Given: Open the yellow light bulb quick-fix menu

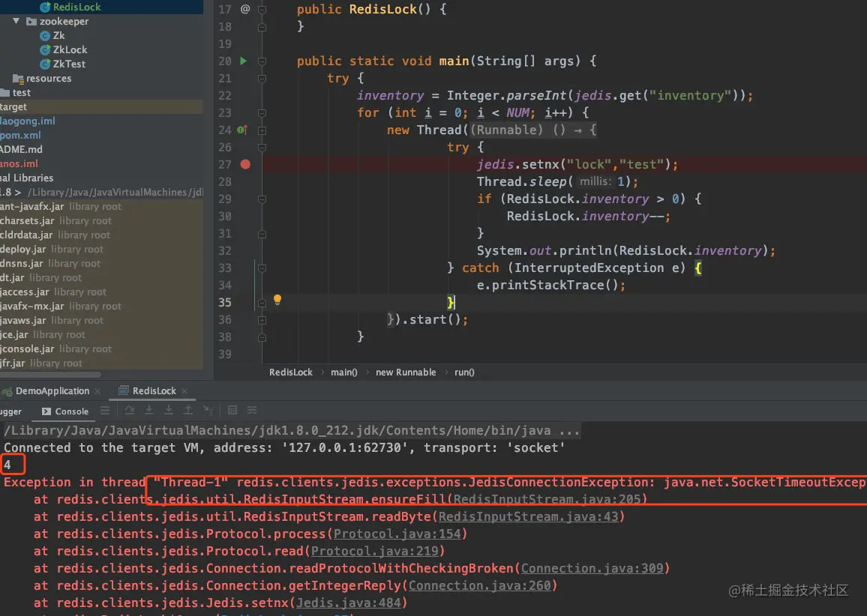Looking at the screenshot, I should [x=277, y=300].
